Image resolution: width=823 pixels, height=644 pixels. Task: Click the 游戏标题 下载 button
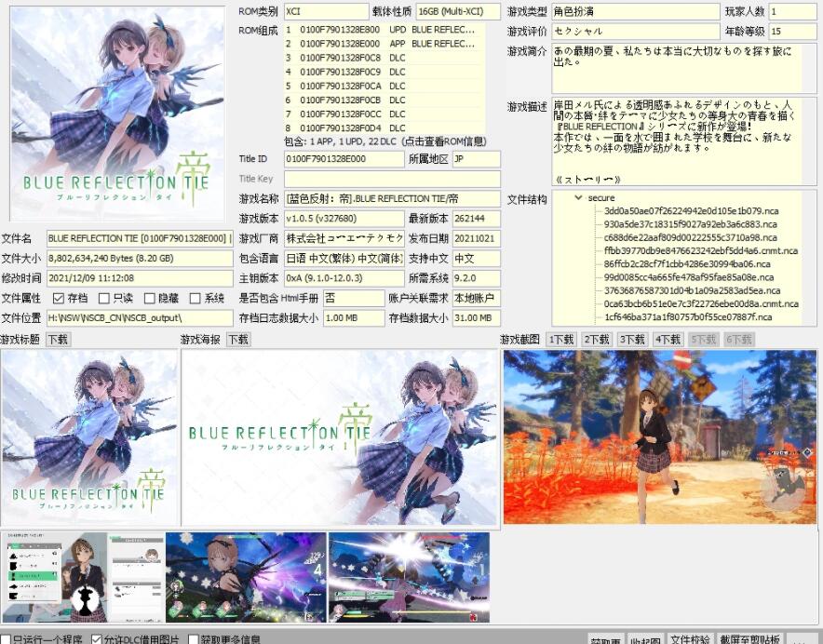pyautogui.click(x=58, y=340)
